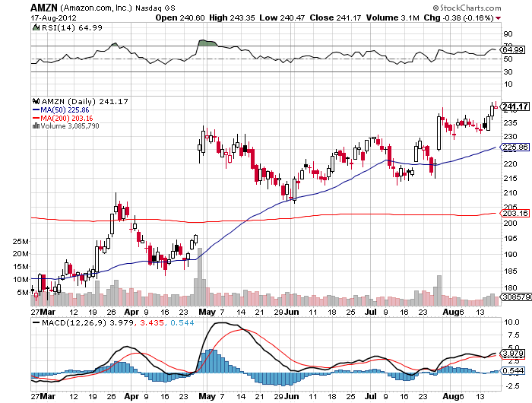Screen dimensions: 532x403
Task: Select the AMZN ticker symbol in the header
Action: click(x=44, y=8)
